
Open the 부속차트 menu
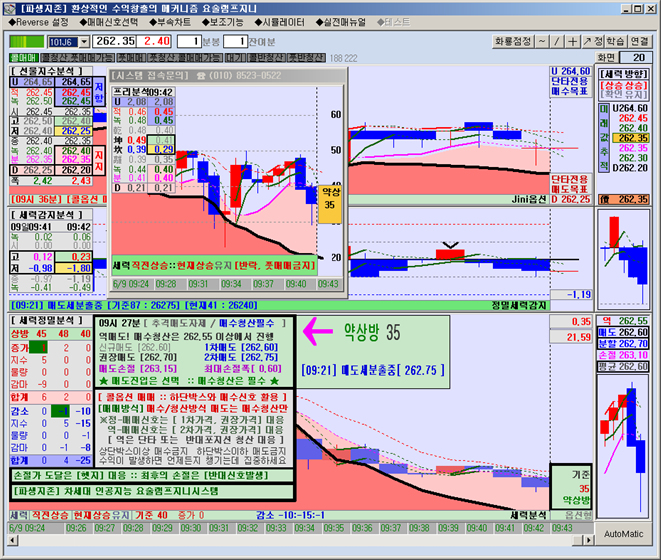(x=170, y=22)
